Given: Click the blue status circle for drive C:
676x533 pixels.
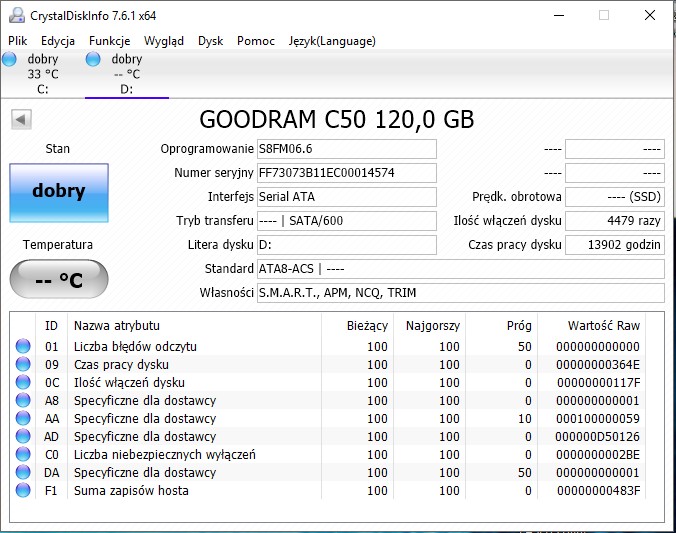Looking at the screenshot, I should click(9, 59).
